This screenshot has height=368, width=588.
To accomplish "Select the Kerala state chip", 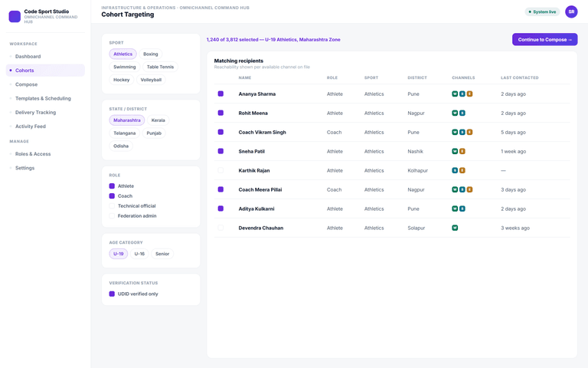I will pyautogui.click(x=158, y=120).
